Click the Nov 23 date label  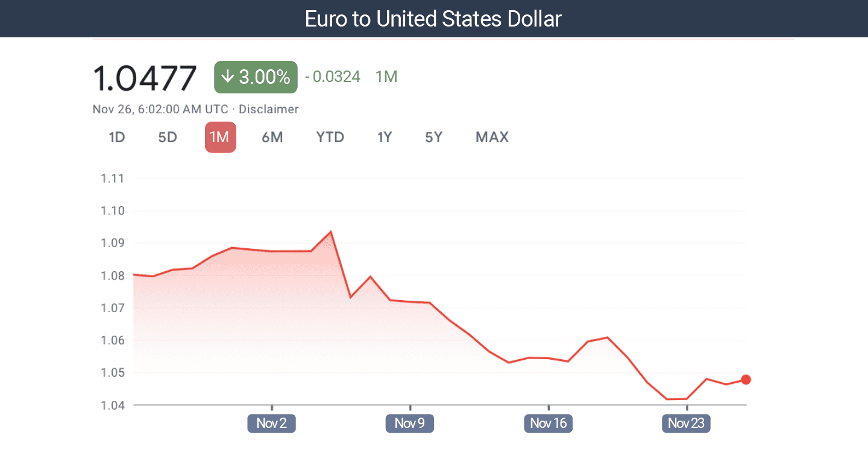tap(687, 423)
